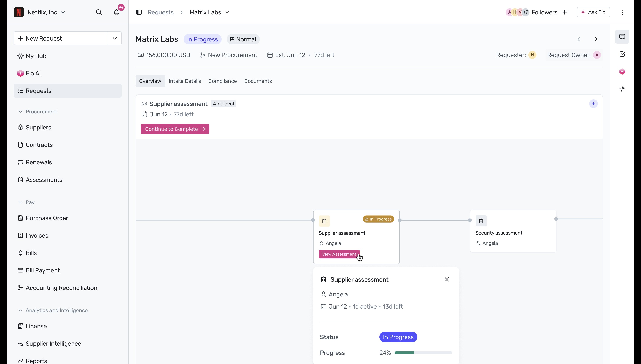Open Bill Payment in sidebar

(x=68, y=270)
